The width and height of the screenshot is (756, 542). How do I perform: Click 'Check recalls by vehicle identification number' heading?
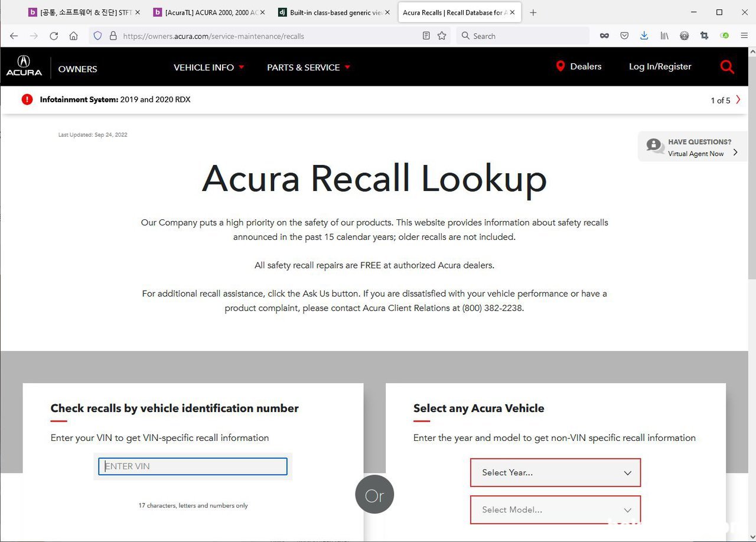[175, 408]
